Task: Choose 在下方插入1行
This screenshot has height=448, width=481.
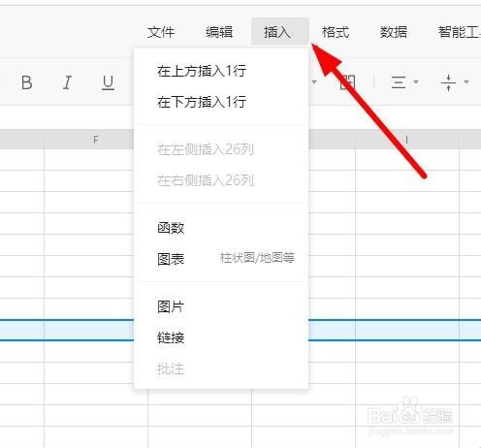Action: point(221,102)
